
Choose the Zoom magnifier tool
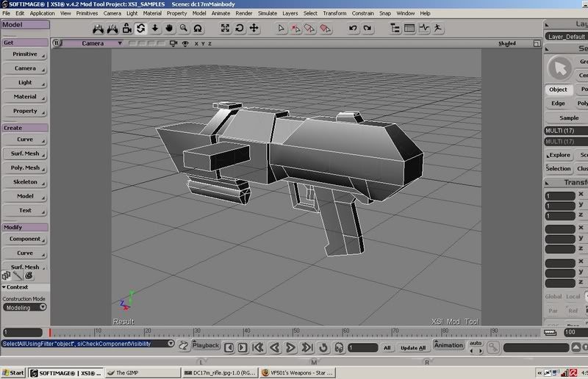tap(183, 28)
